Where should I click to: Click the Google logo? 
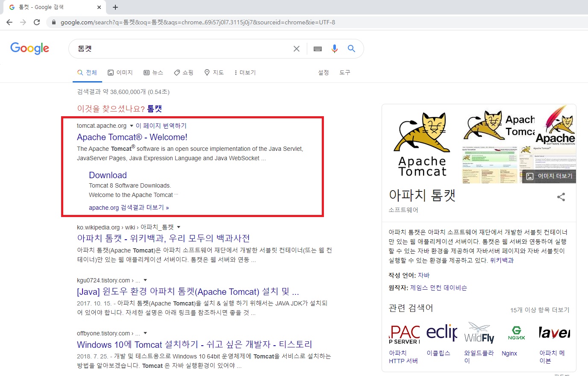pos(30,48)
